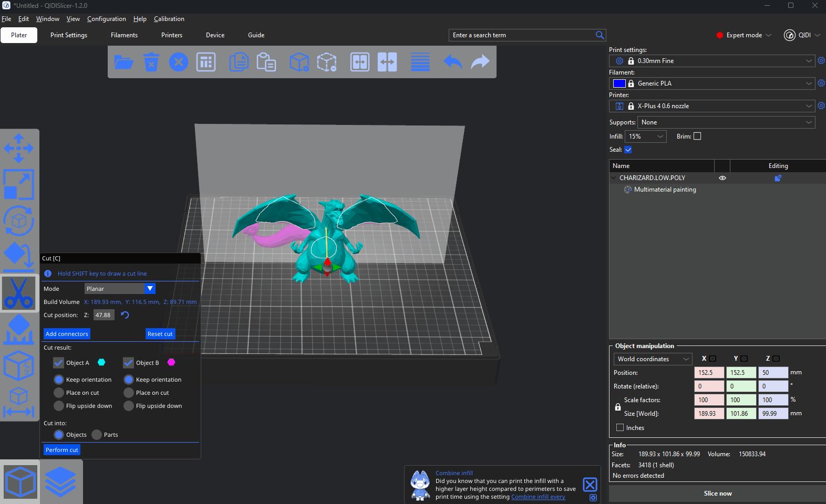The image size is (826, 504).
Task: Open the Supports dropdown
Action: 726,122
